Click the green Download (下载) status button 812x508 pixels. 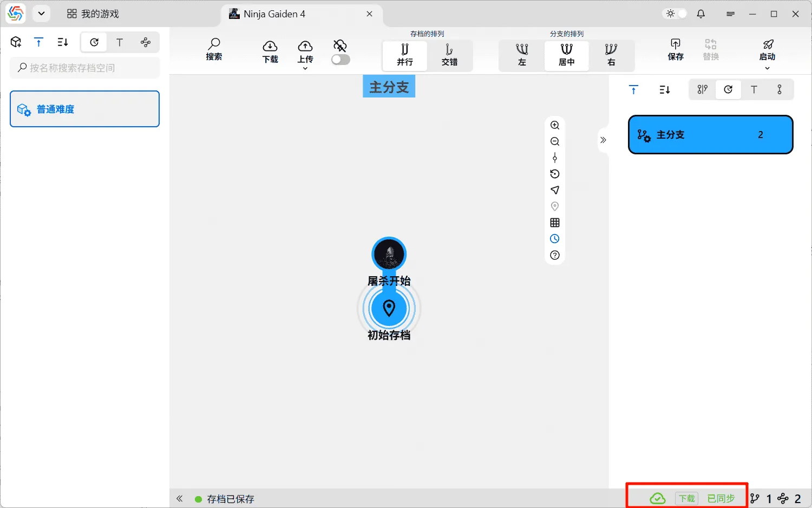coord(686,498)
